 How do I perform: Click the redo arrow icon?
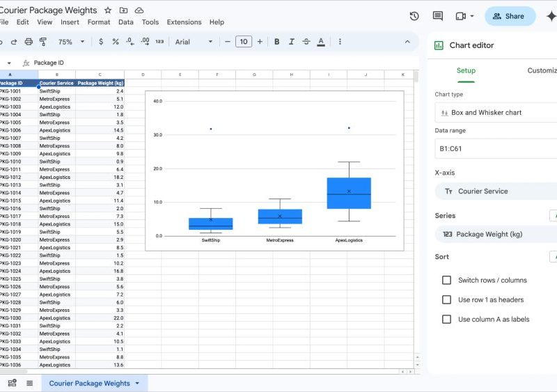pyautogui.click(x=14, y=42)
